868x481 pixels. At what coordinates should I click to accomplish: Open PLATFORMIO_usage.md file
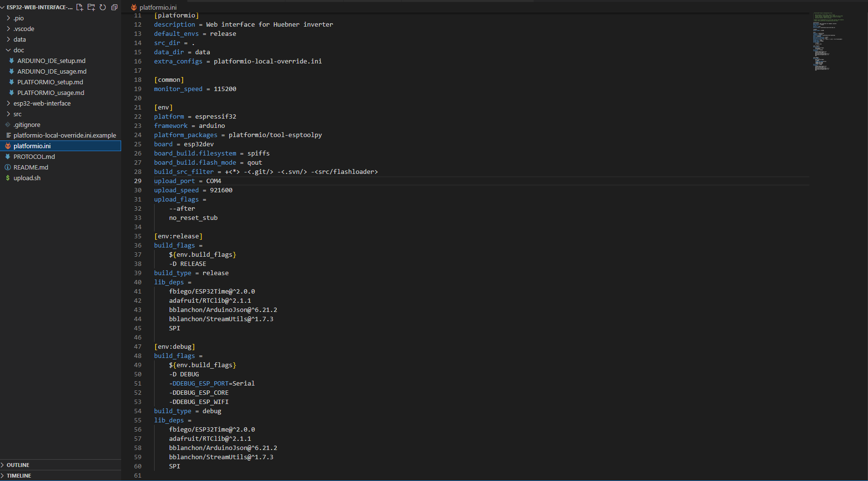pyautogui.click(x=51, y=93)
